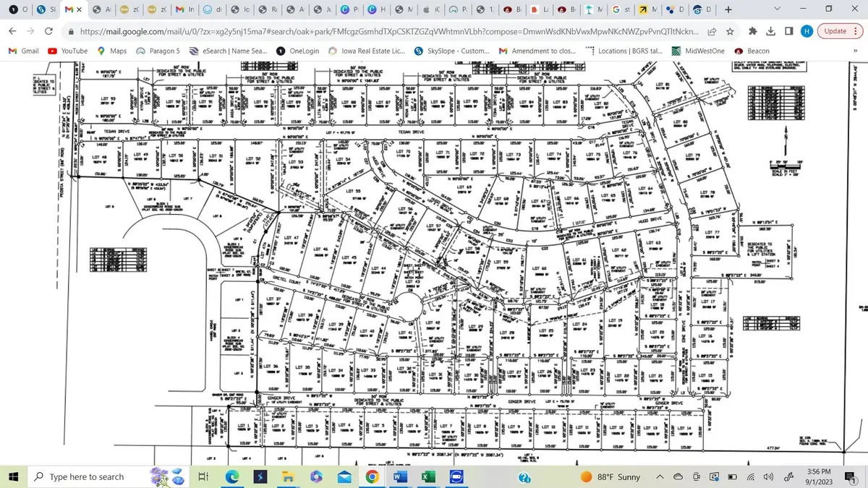Screen dimensions: 868x488
Task: Open the tab search dropdown arrow
Action: pos(777,9)
